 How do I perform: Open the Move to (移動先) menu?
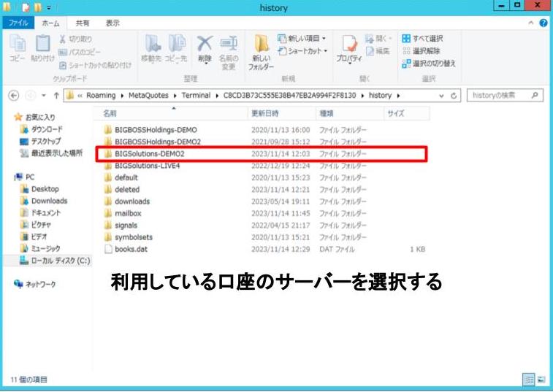(x=151, y=50)
